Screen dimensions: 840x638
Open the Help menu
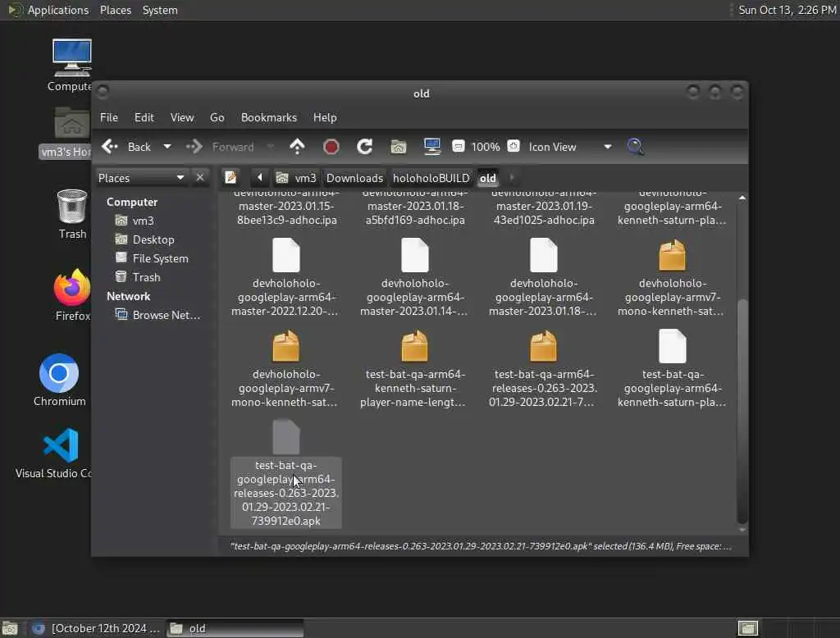[325, 117]
